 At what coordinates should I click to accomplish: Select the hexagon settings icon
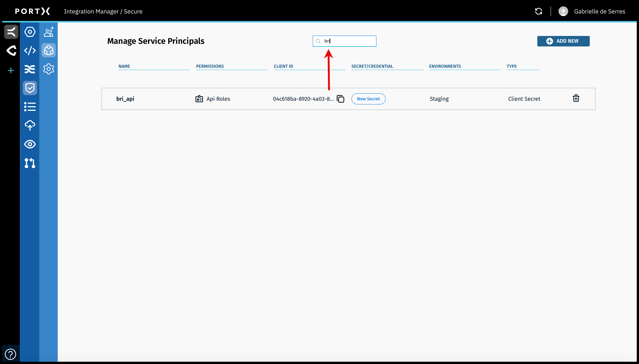30,32
